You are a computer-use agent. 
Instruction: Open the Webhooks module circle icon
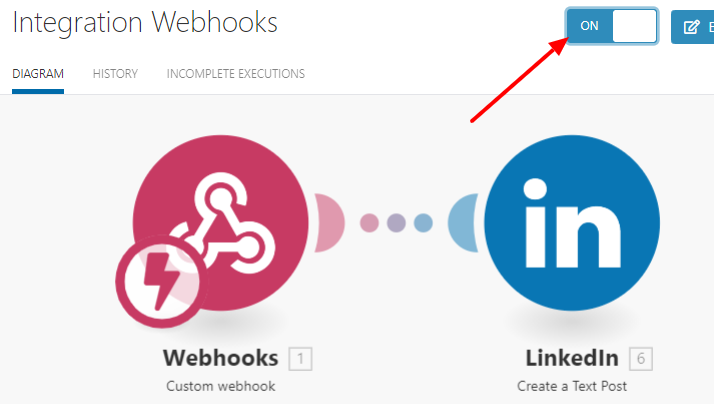[x=220, y=223]
